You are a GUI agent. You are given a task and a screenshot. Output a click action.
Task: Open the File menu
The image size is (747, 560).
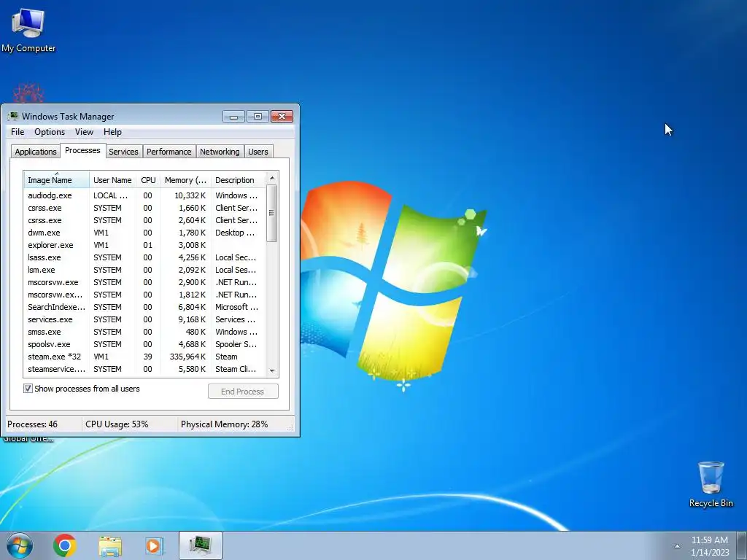click(18, 132)
